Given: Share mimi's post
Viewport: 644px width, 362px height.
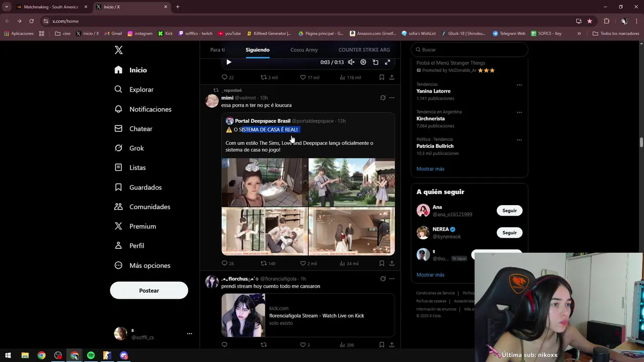Looking at the screenshot, I should pos(392,263).
